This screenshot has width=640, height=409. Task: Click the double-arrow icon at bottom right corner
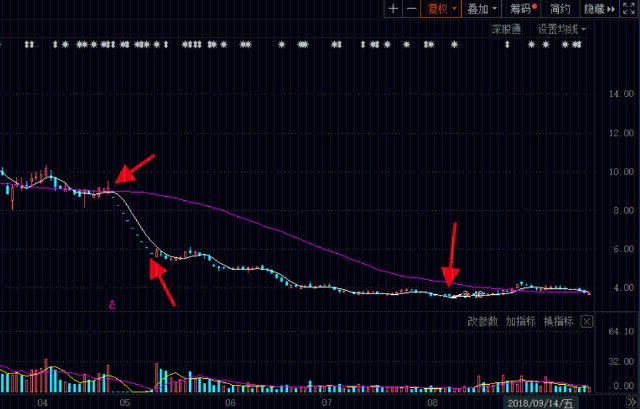click(631, 403)
